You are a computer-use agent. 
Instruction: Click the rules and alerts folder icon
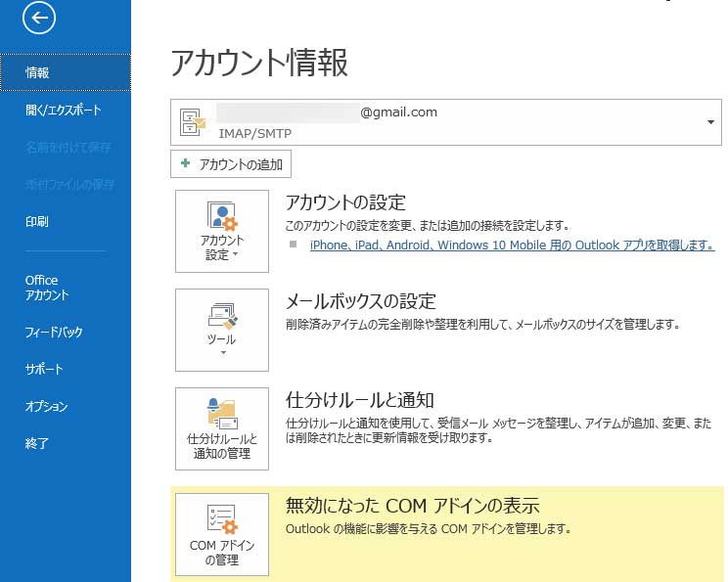tap(222, 412)
